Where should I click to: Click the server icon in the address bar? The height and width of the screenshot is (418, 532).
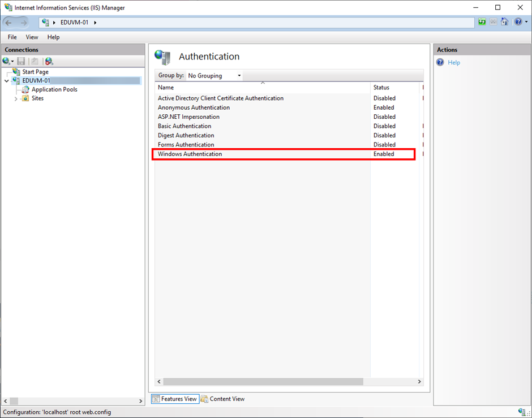pos(45,23)
